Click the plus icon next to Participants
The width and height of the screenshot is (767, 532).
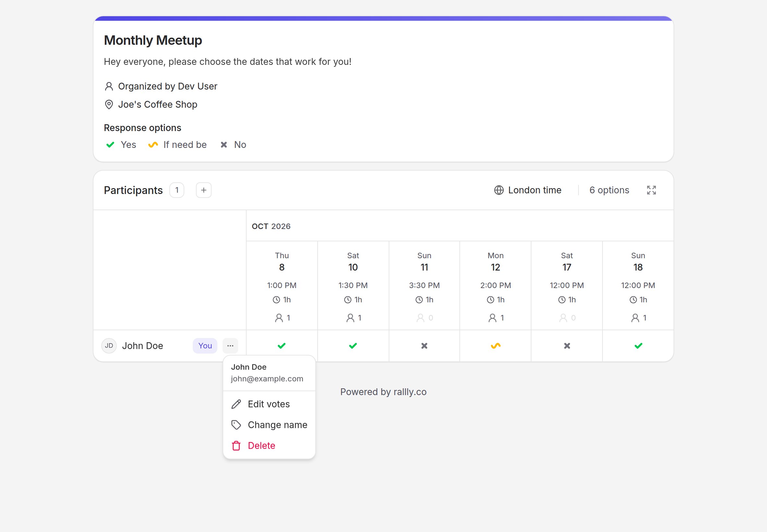(203, 190)
